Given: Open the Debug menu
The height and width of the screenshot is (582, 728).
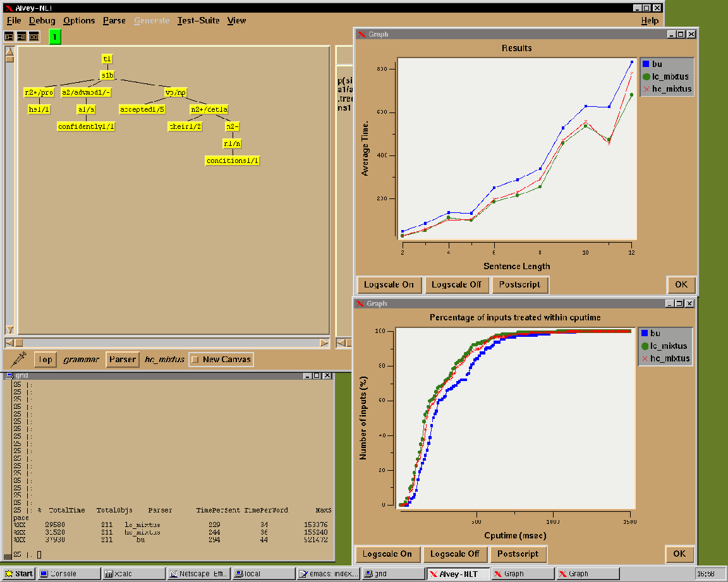Looking at the screenshot, I should tap(42, 21).
